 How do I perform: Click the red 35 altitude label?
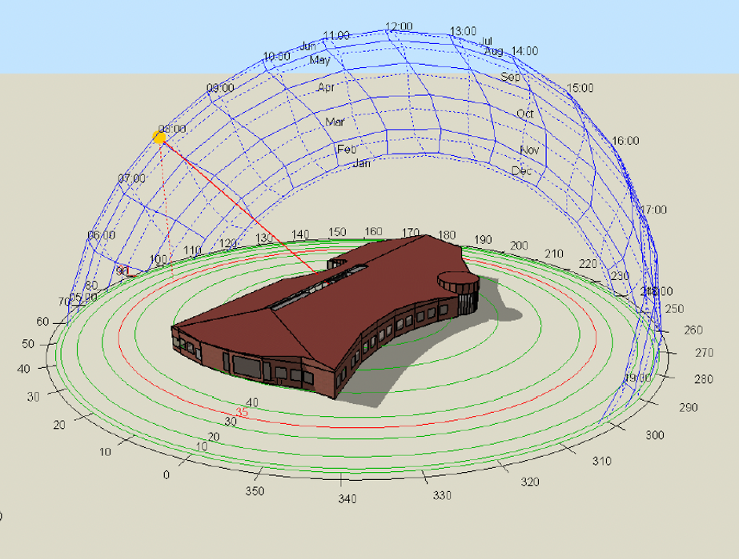tap(242, 412)
